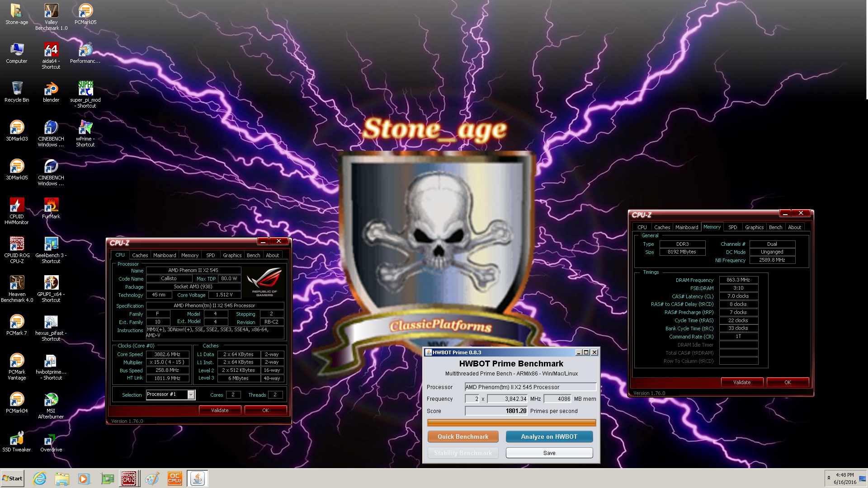This screenshot has height=488, width=868.
Task: Open the Computer desktop icon
Action: pyautogui.click(x=17, y=53)
